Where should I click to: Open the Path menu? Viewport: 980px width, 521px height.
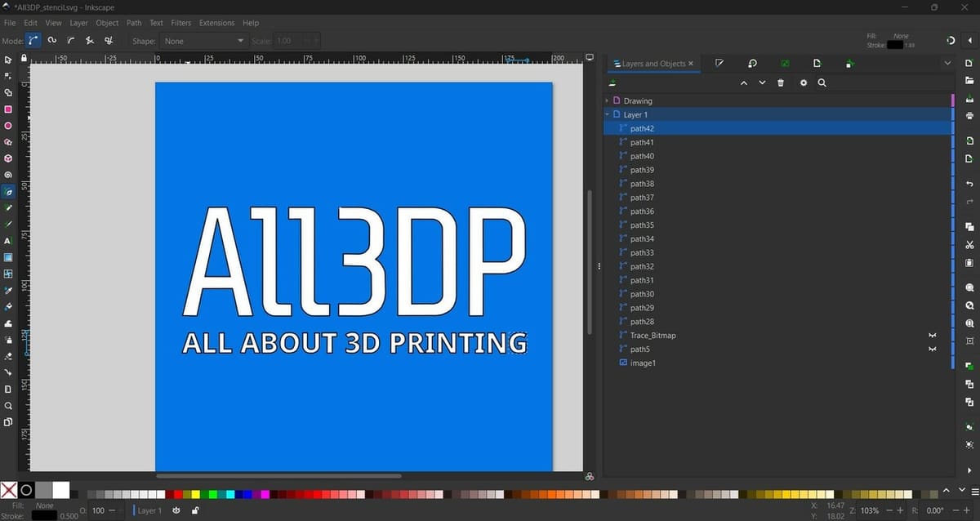pyautogui.click(x=133, y=23)
